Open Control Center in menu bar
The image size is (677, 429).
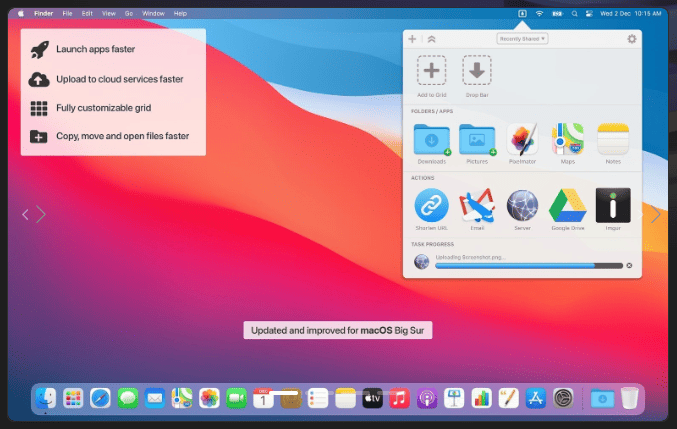[589, 13]
